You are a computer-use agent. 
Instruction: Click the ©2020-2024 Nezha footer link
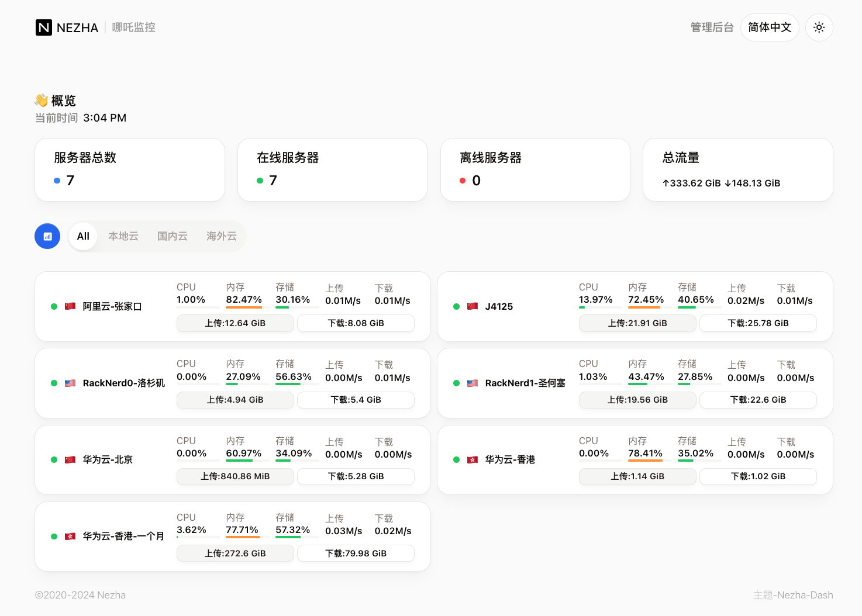point(80,595)
